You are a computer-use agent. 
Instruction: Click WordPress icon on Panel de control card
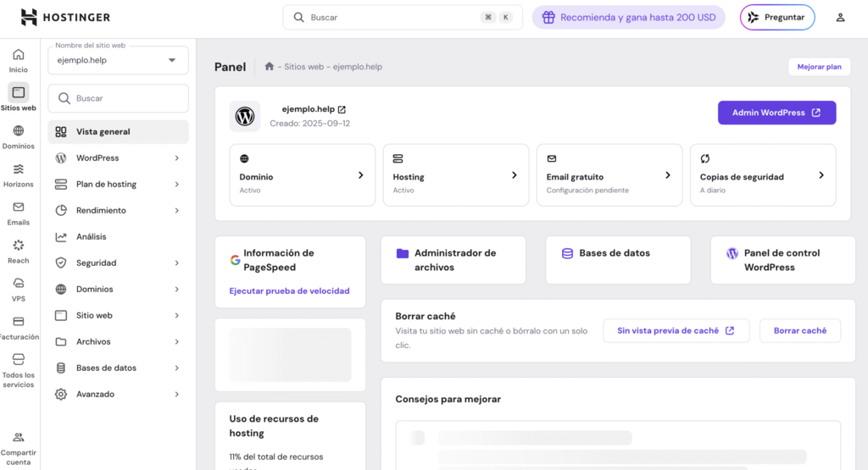click(732, 253)
